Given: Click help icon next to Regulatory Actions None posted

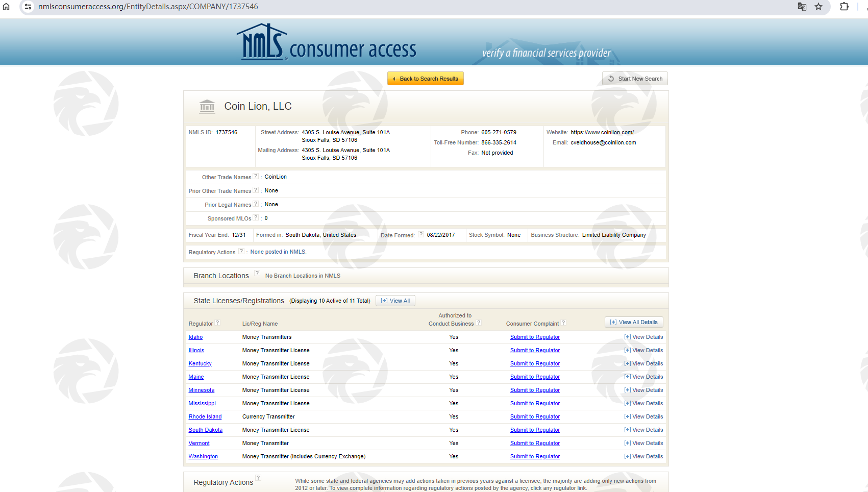Looking at the screenshot, I should click(241, 251).
